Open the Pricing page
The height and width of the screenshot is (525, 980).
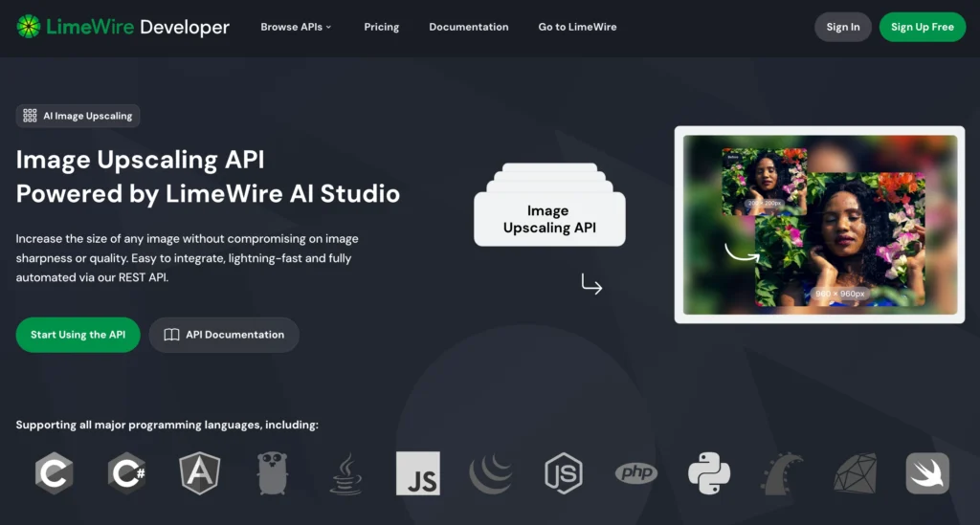[x=381, y=27]
